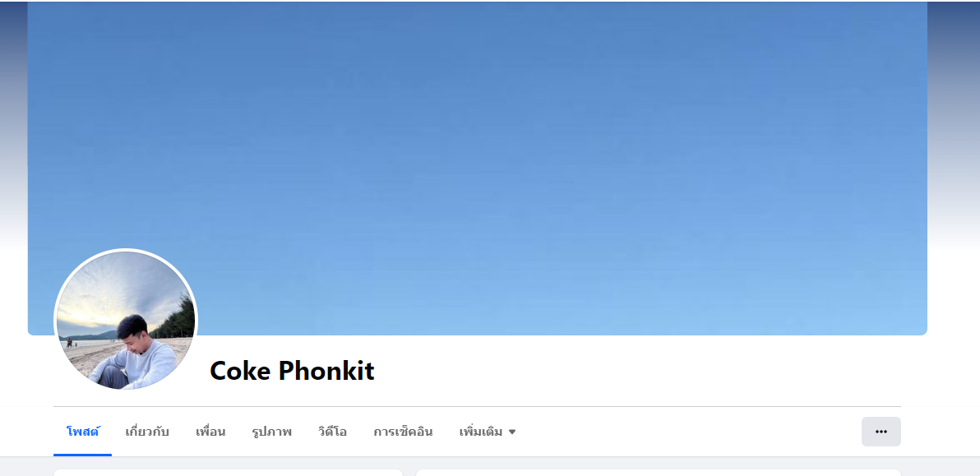Click the divider line above the tab bar
Viewport: 980px width, 476px height.
(x=477, y=407)
